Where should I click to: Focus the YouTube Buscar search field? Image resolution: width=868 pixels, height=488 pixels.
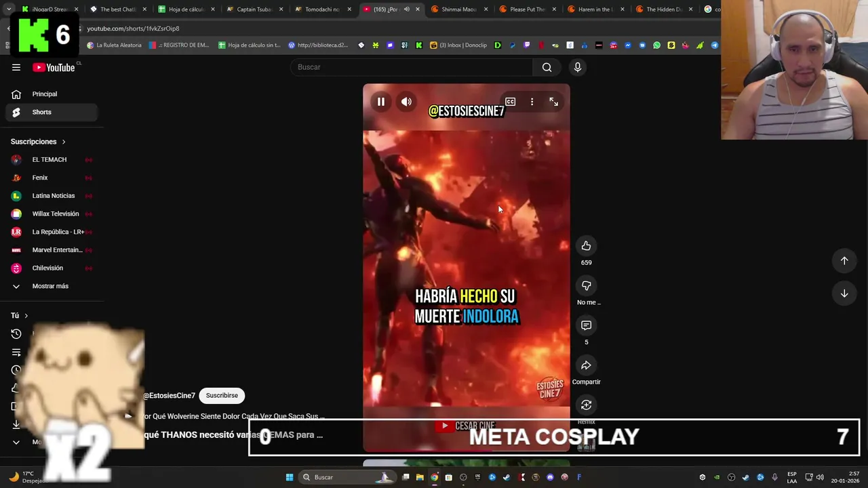412,67
